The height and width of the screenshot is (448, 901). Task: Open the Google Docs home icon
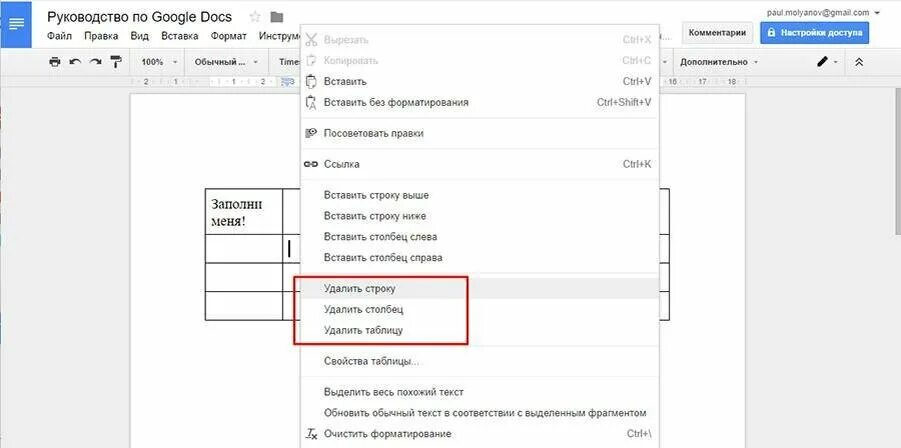16,24
